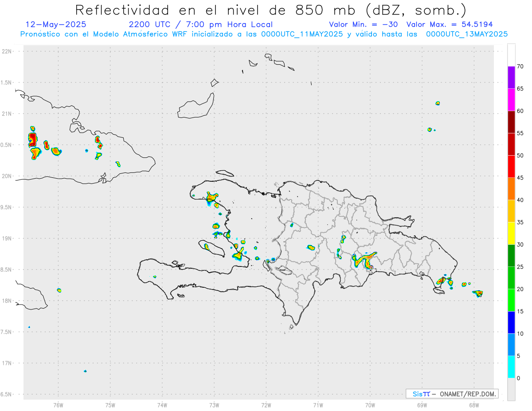Click the '22N' latitude label
This screenshot has width=532, height=411.
(8, 51)
